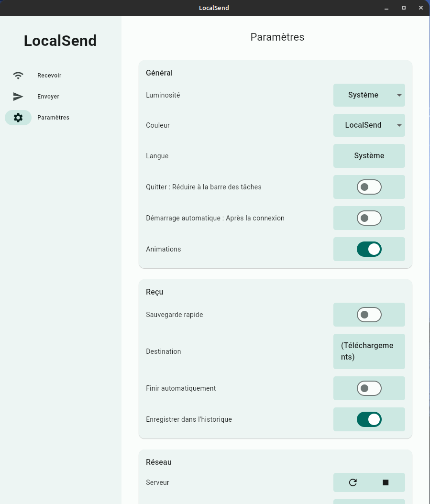Expand the Couleur dropdown

[x=369, y=125]
